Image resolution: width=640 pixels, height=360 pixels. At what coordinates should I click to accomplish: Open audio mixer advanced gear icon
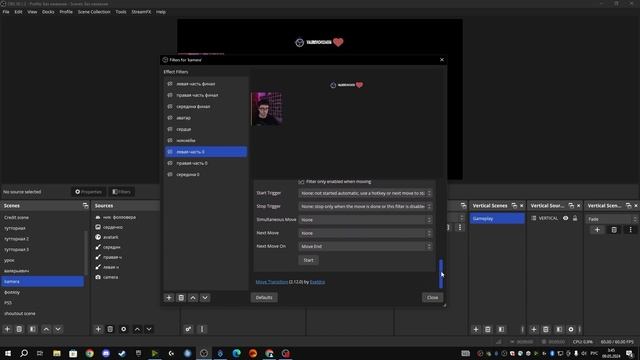[188, 329]
